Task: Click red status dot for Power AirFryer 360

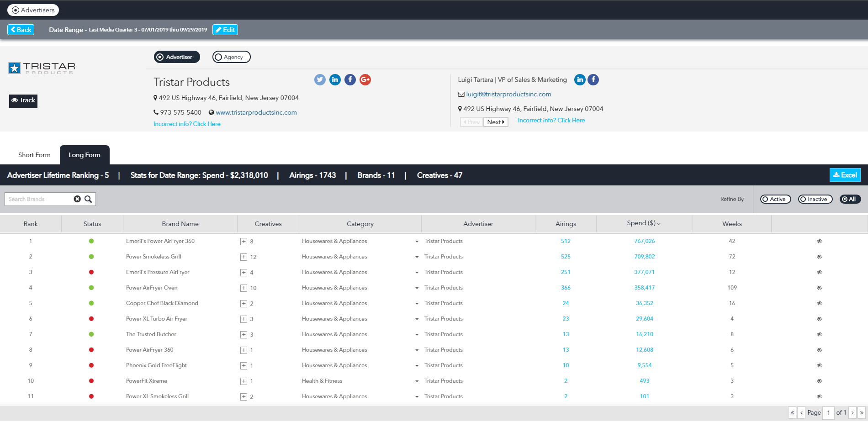Action: pos(91,350)
